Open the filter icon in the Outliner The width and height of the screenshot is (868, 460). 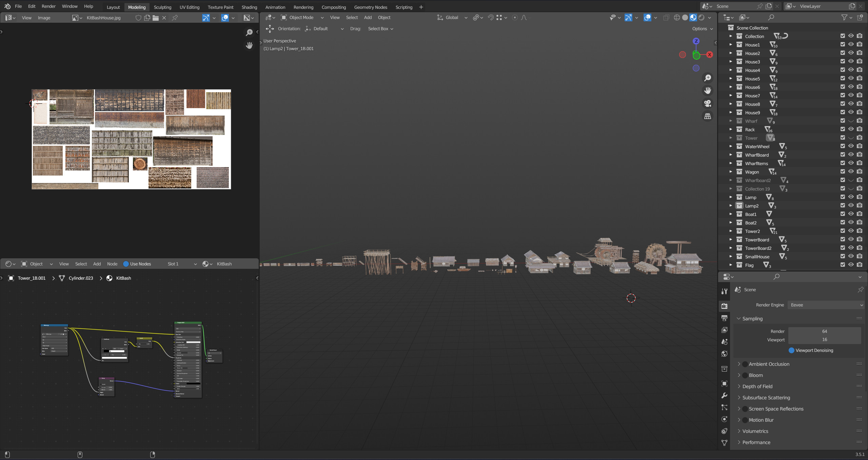pos(844,17)
